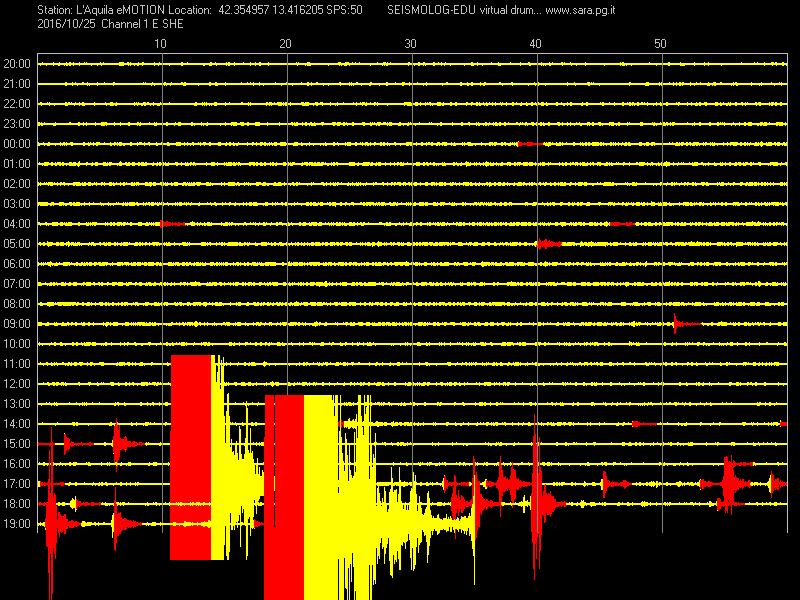Screen dimensions: 800x600
Task: Click the 20:00 hour label
Action: tap(17, 64)
